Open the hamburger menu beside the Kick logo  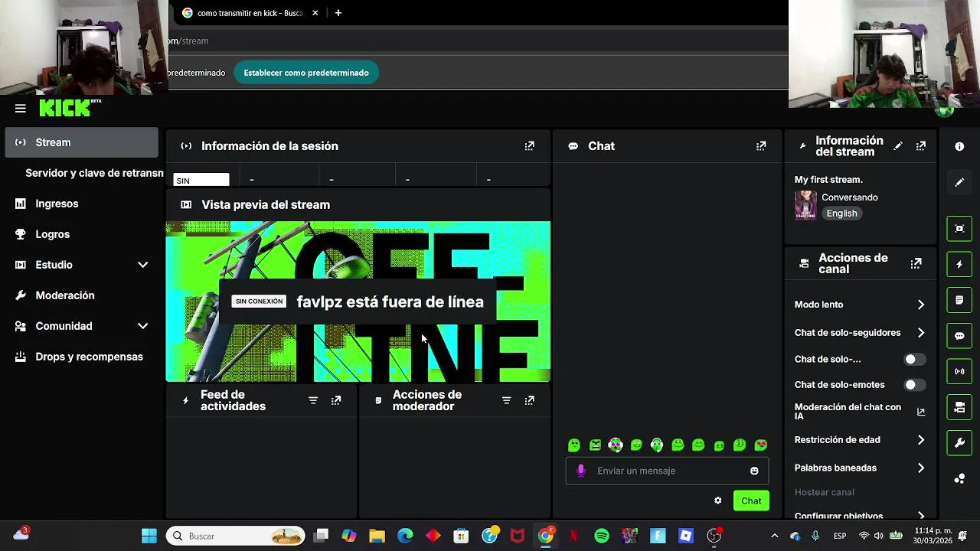click(21, 109)
